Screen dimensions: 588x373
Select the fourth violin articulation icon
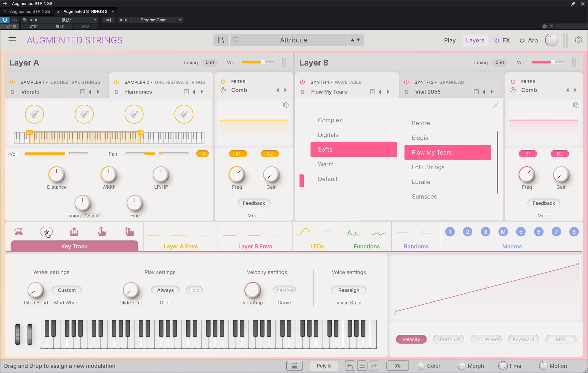pyautogui.click(x=184, y=114)
